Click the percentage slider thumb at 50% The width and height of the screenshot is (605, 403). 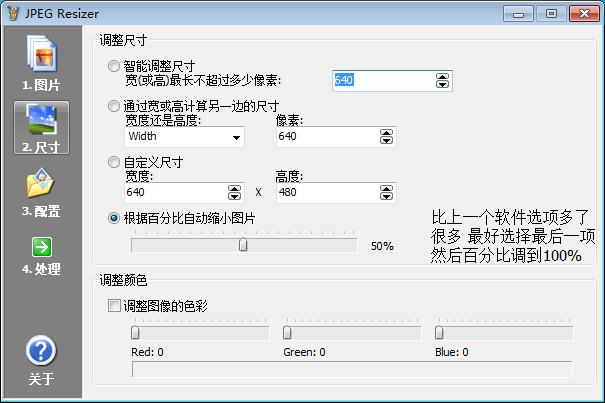point(243,245)
